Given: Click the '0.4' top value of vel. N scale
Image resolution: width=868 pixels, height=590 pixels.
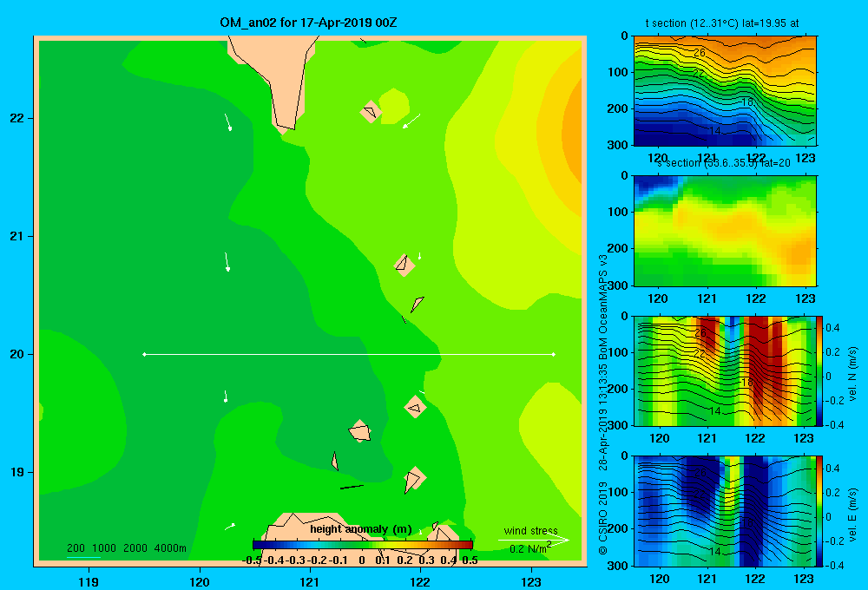Looking at the screenshot, I should (x=832, y=328).
